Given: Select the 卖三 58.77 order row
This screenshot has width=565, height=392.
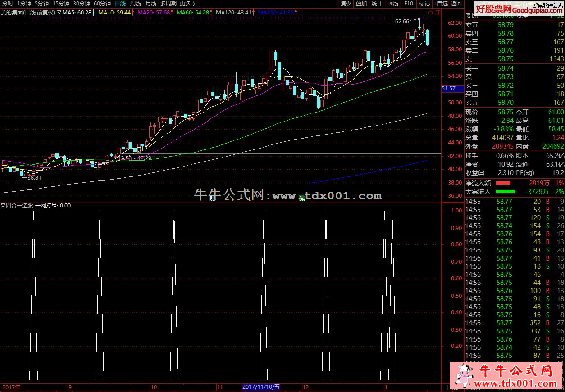Looking at the screenshot, I should (515, 42).
